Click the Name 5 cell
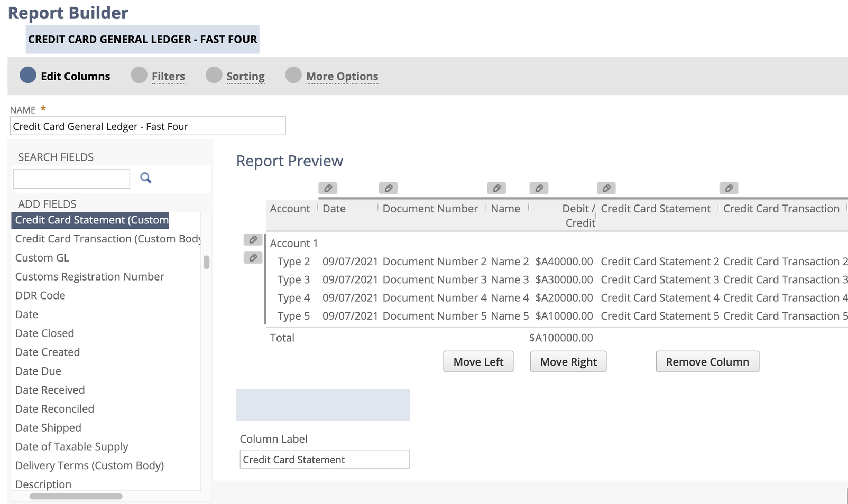 [510, 316]
